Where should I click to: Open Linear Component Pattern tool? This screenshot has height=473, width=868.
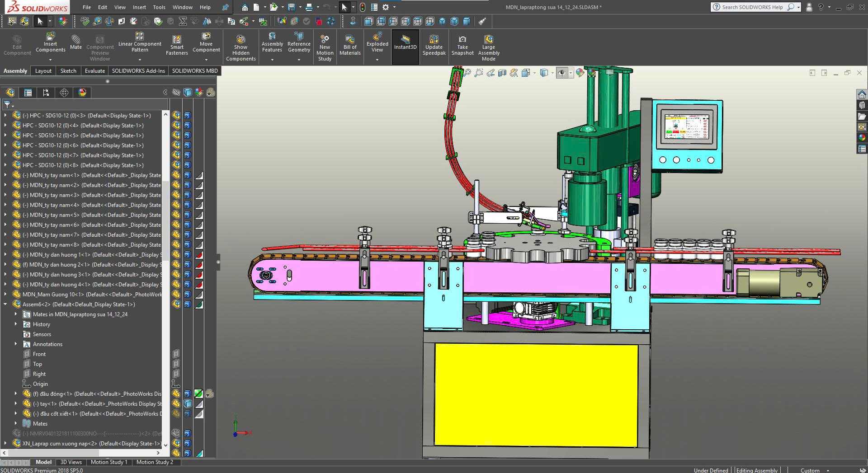[140, 43]
